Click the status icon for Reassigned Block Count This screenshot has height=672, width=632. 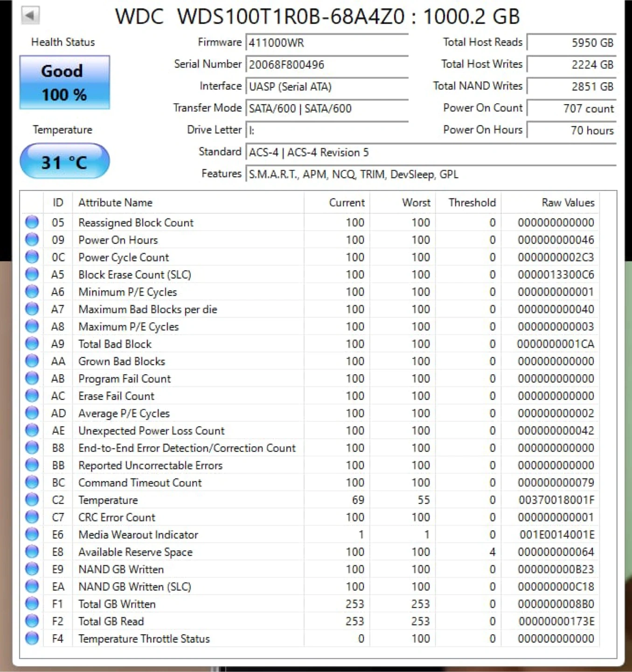pyautogui.click(x=32, y=222)
